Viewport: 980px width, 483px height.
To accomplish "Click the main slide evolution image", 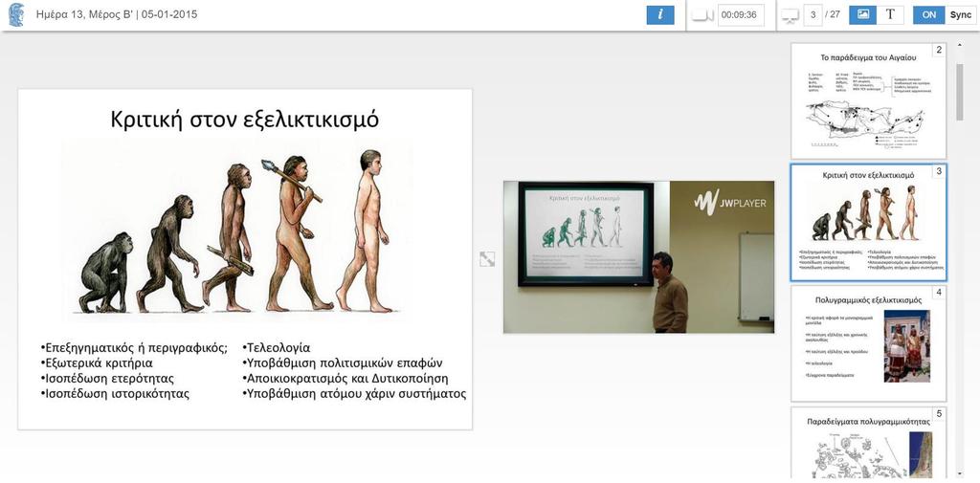I will pos(236,230).
